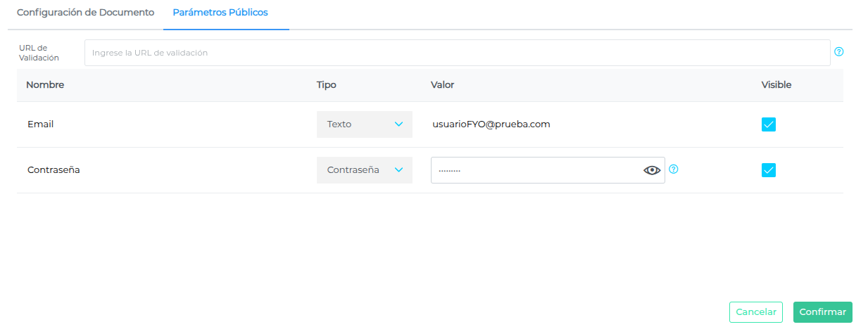Select the Parámetros Públicos tab

pos(220,13)
